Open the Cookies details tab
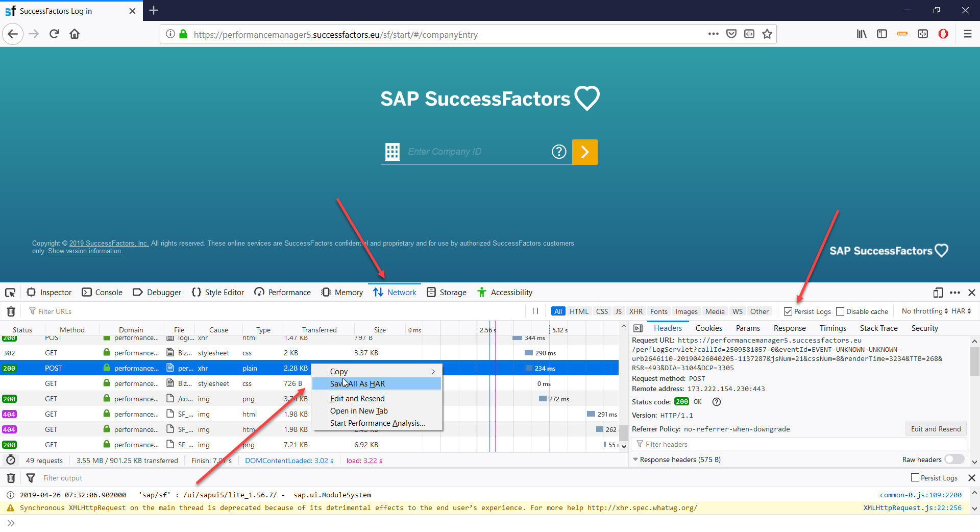Screen dimensions: 980x532 [708, 328]
